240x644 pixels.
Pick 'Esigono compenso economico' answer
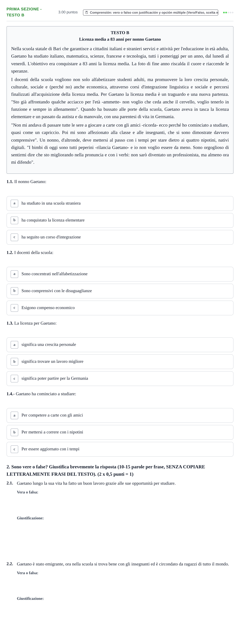point(120,308)
